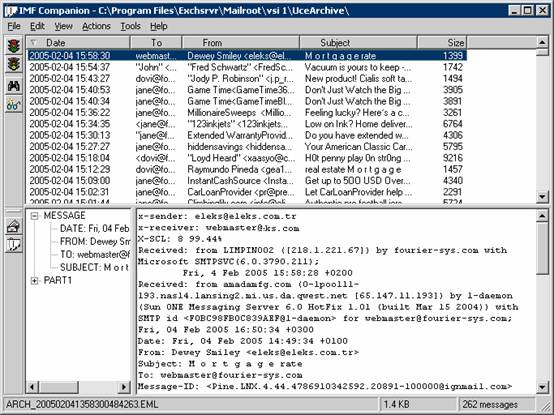Viewport: 554px width, 415px height.
Task: Click header pane scroll down arrow
Action: (x=542, y=387)
